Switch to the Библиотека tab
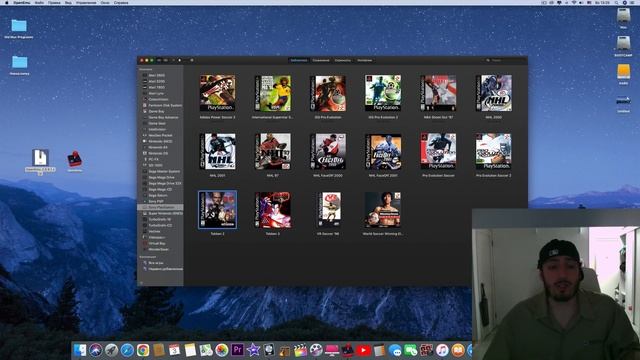 [299, 60]
